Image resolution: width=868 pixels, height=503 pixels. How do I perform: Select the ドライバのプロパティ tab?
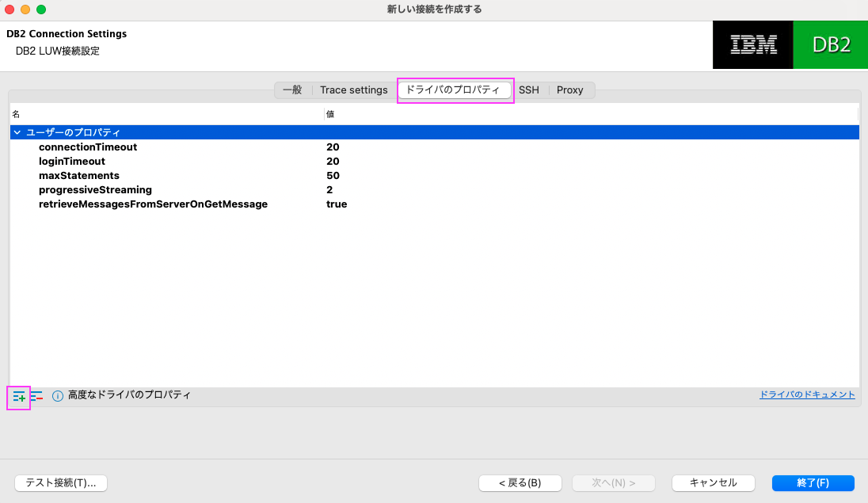point(453,90)
